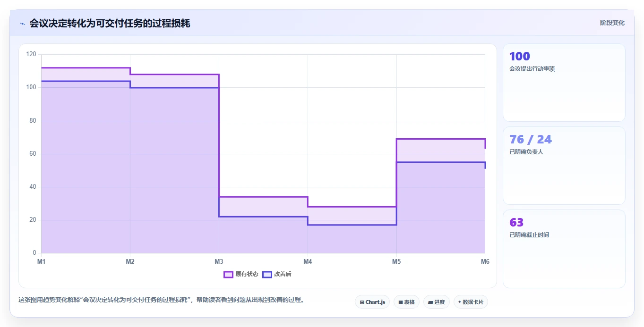This screenshot has width=644, height=327.
Task: Click the 80 y-axis label
Action: tap(33, 121)
